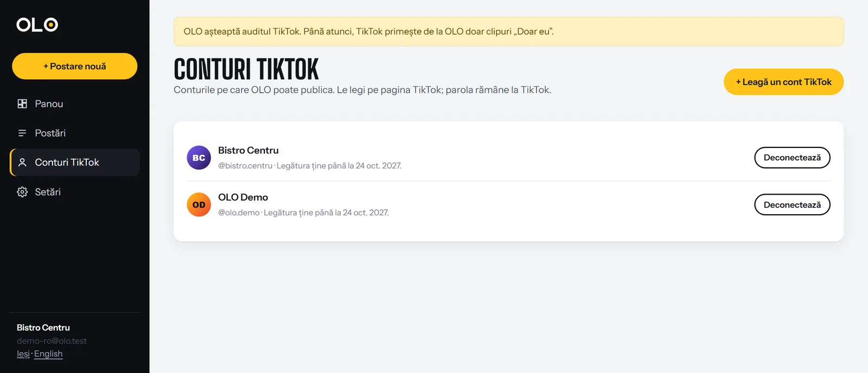
Task: Click the demo-ro@olo.test email text
Action: coord(52,341)
